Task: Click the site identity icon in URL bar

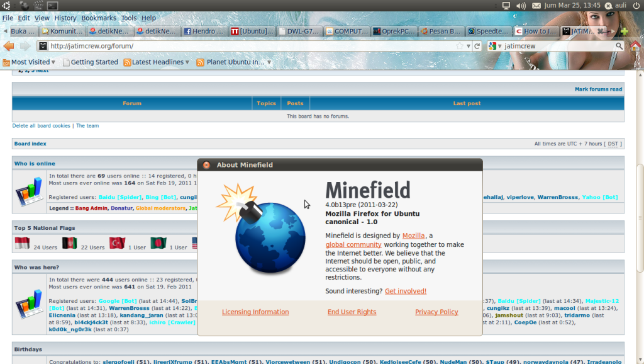Action: click(x=43, y=46)
